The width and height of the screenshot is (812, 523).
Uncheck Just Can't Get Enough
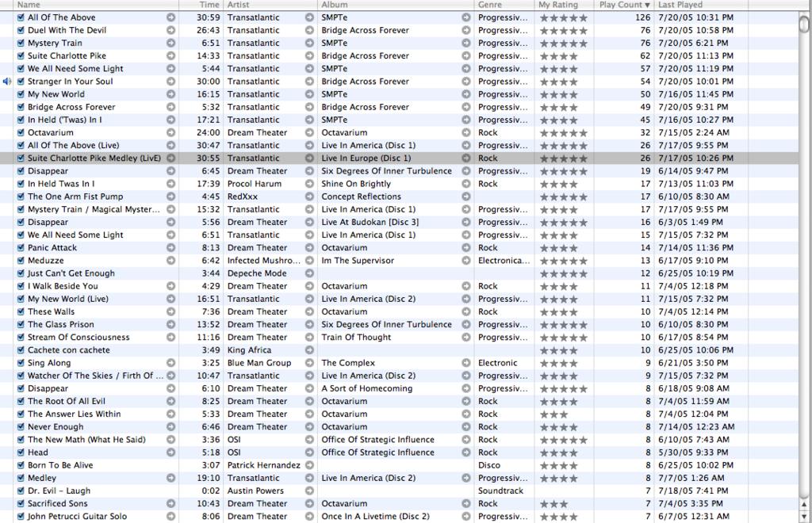click(x=21, y=273)
